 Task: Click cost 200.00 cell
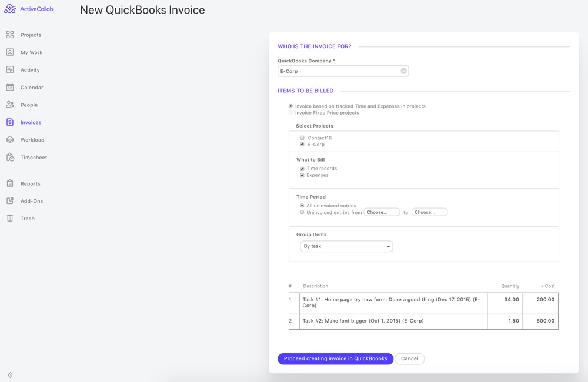point(541,303)
